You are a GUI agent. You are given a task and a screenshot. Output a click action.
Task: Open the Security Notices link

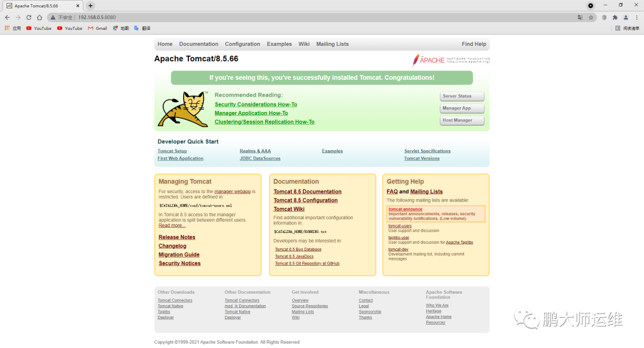[179, 263]
